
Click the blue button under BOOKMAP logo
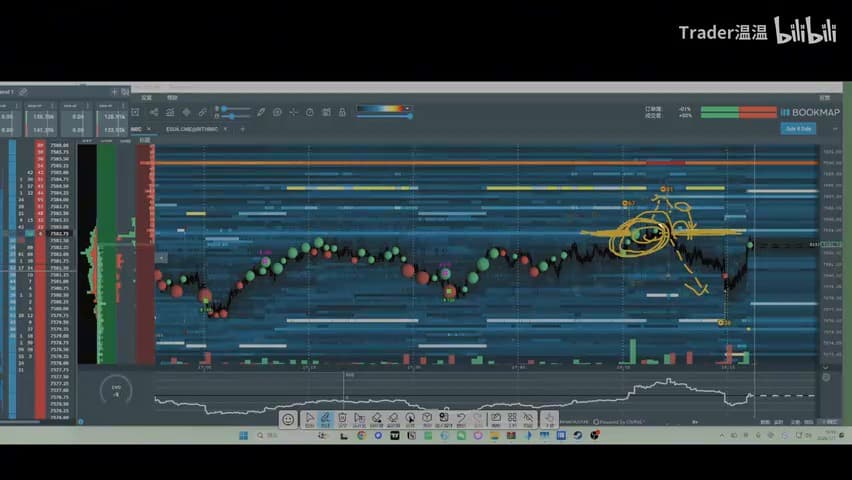[x=798, y=129]
